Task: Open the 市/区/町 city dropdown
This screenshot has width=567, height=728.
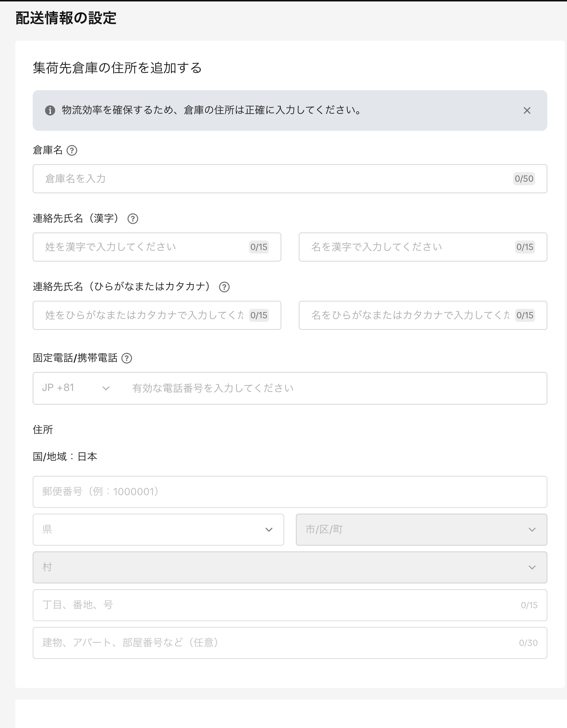Action: tap(421, 529)
